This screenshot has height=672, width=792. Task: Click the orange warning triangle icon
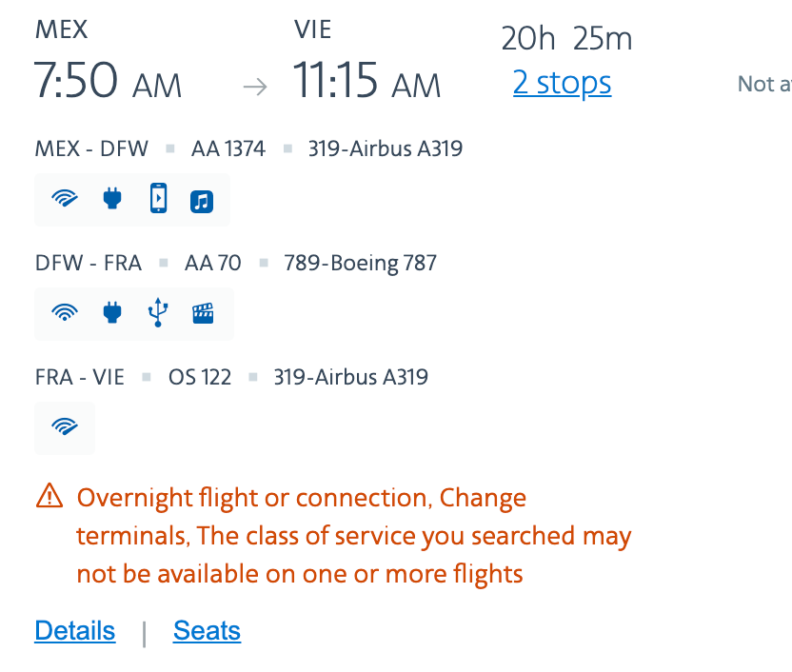point(49,495)
